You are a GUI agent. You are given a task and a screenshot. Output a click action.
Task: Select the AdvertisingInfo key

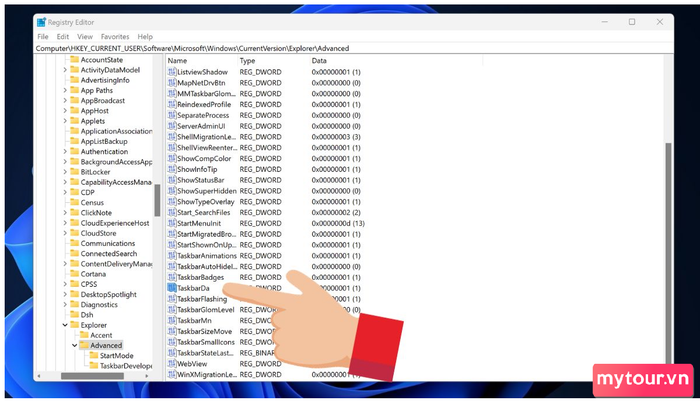click(105, 80)
